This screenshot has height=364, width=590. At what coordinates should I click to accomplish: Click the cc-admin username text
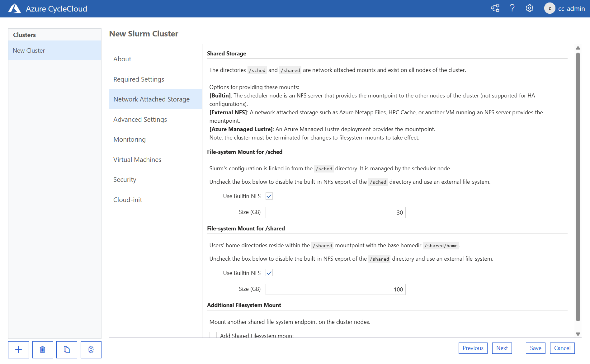click(x=571, y=9)
